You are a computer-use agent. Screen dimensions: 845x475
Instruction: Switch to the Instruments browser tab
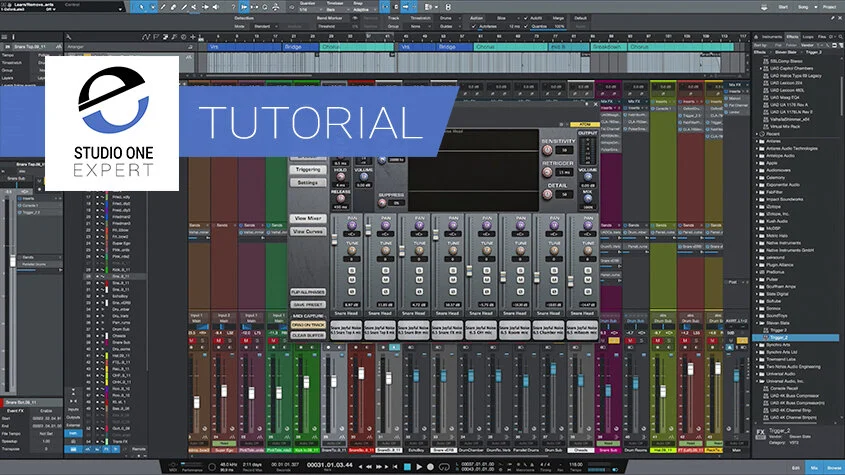click(x=772, y=37)
